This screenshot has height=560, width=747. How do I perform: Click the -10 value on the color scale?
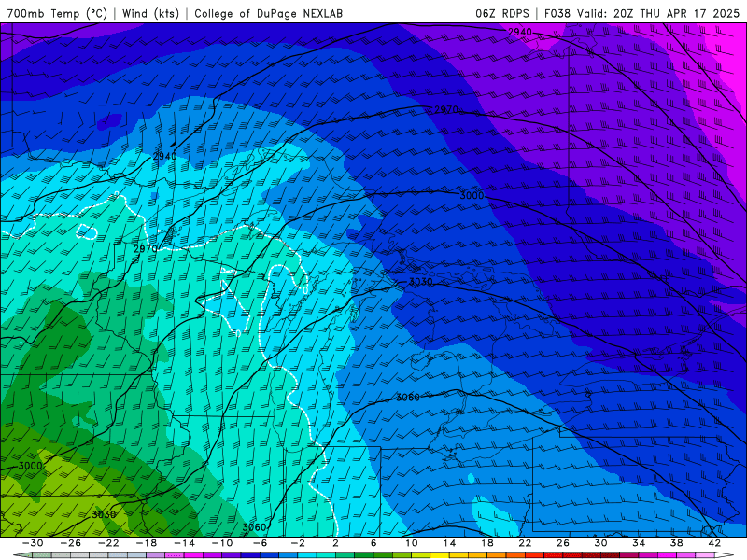(x=222, y=543)
